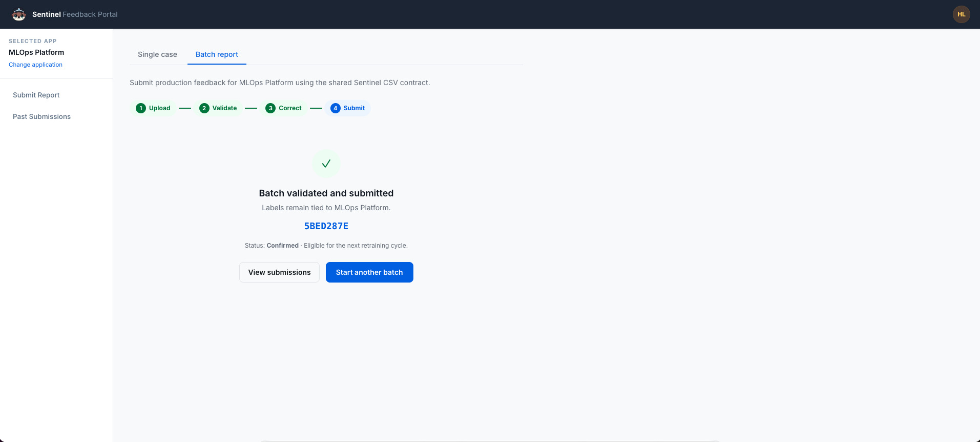This screenshot has width=980, height=442.
Task: Select step 2 Validate in the stepper
Action: 218,108
